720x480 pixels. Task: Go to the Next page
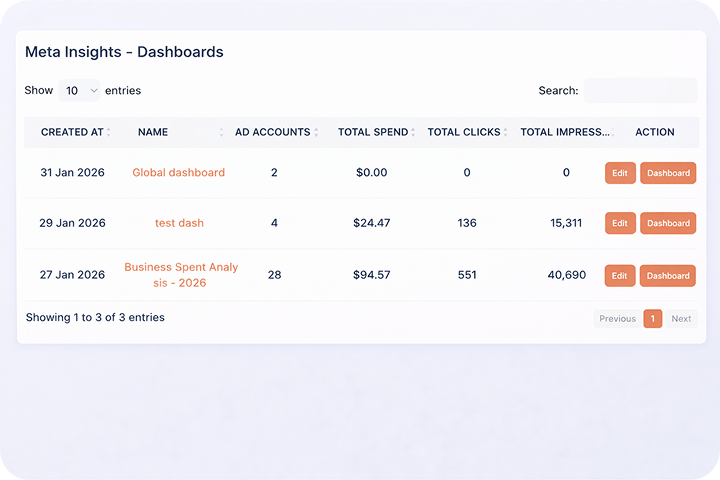pos(681,319)
